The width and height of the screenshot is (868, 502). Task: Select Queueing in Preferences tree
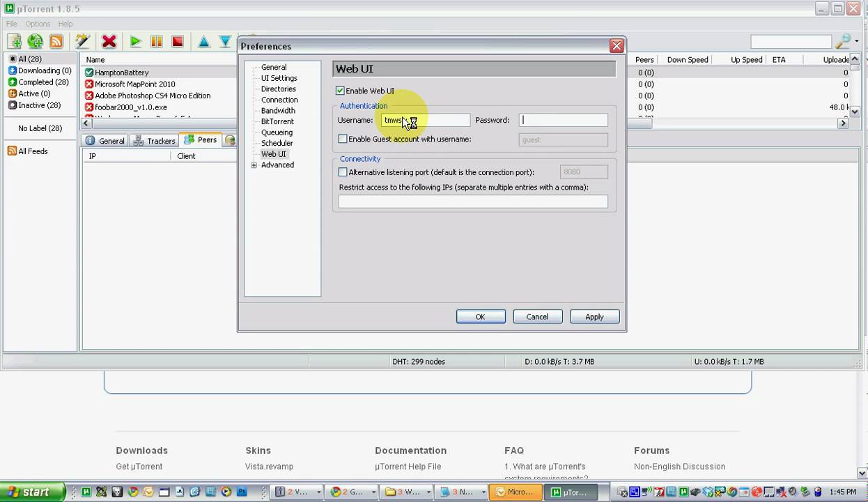277,132
